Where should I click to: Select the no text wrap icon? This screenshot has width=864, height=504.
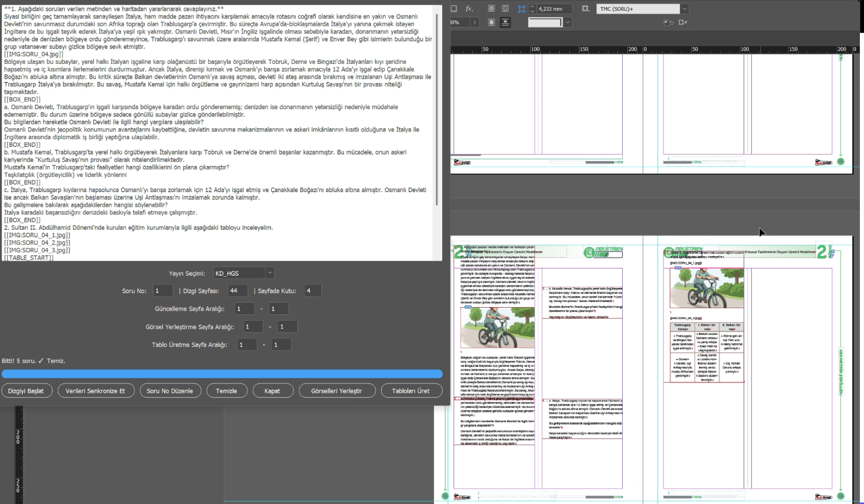pyautogui.click(x=491, y=9)
